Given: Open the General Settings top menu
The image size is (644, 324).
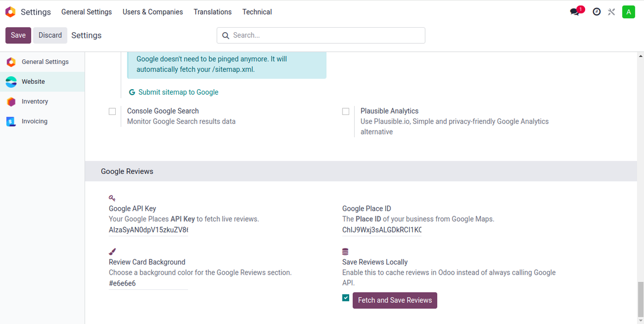Looking at the screenshot, I should [x=87, y=12].
